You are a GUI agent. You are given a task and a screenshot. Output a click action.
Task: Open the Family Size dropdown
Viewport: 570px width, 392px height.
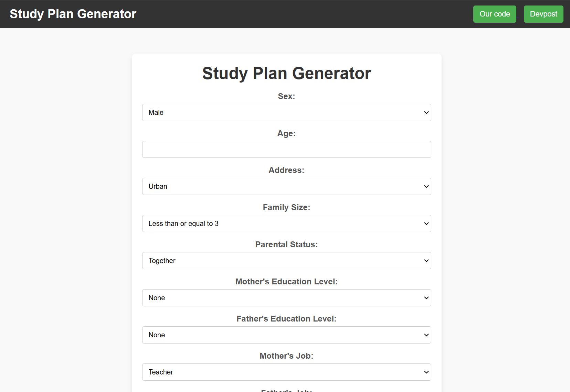286,224
